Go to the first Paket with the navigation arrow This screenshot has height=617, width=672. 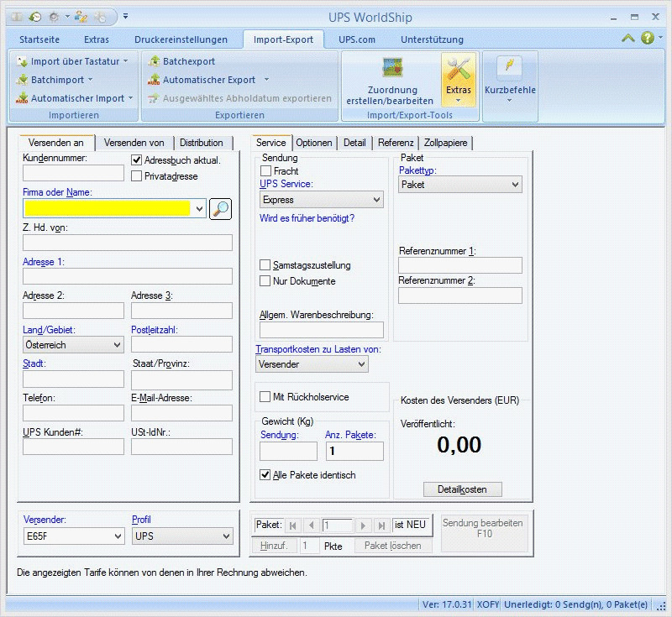coord(292,525)
